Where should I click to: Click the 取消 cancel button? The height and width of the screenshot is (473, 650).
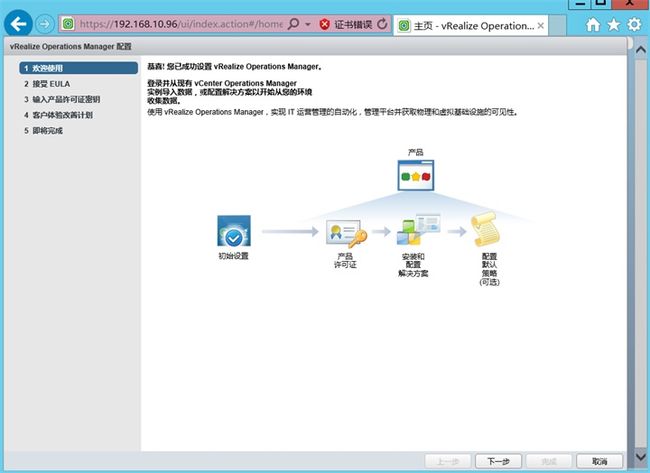599,461
